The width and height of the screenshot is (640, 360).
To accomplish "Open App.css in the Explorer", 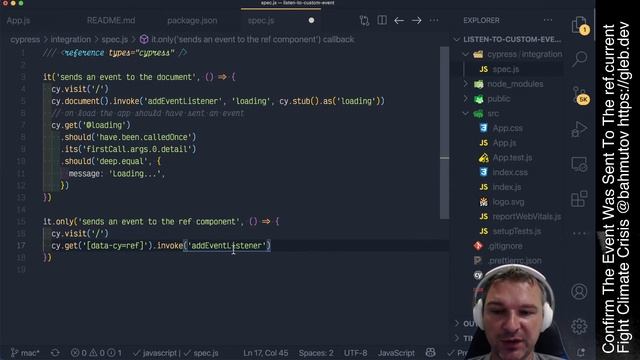I will pyautogui.click(x=507, y=128).
